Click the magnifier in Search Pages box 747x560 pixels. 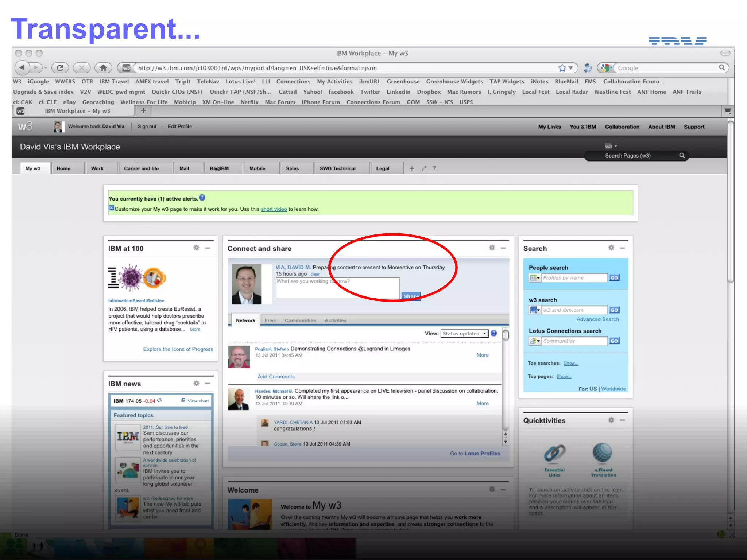click(682, 156)
